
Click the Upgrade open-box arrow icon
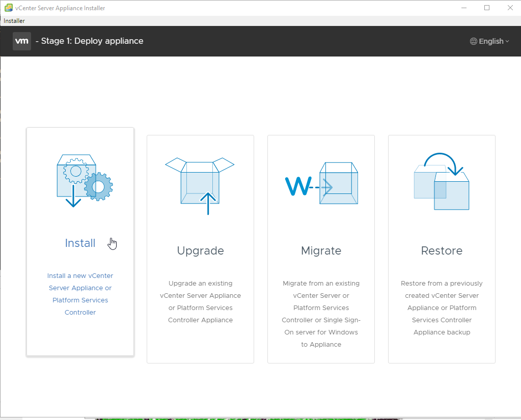[x=200, y=186]
